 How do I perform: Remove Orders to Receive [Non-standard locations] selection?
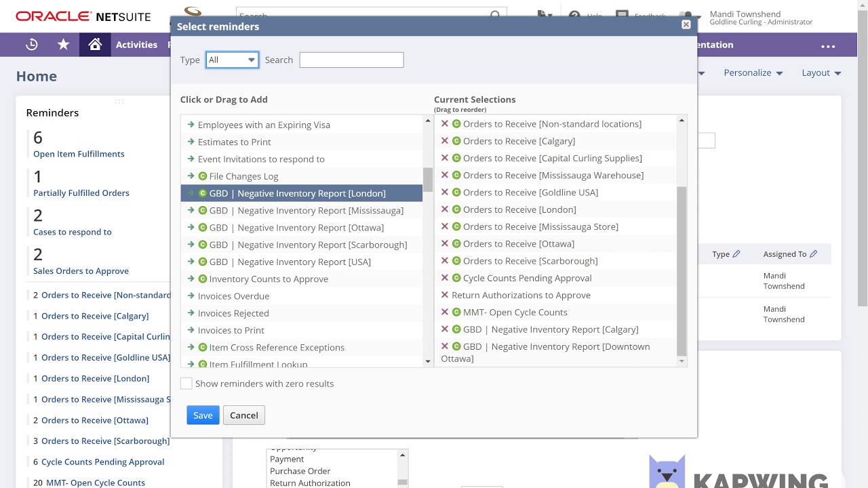(445, 123)
